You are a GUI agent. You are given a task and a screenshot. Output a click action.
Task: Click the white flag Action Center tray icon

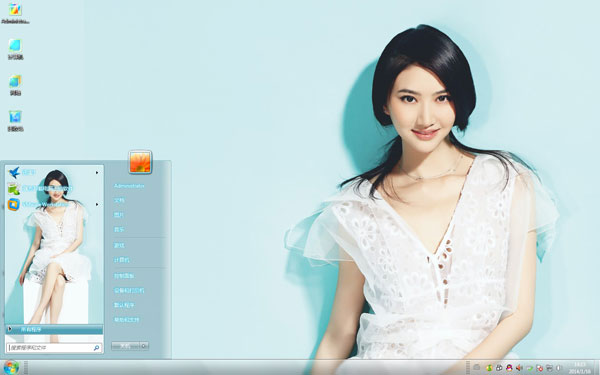point(558,368)
